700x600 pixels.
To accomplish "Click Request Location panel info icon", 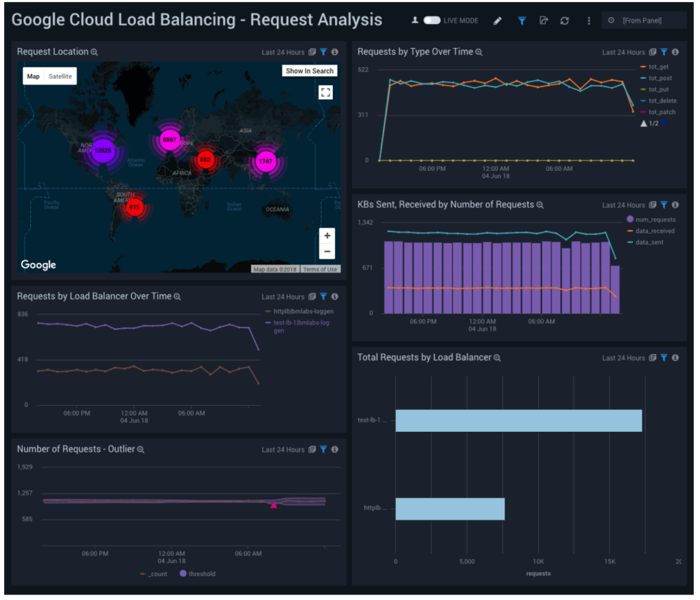I will tap(335, 52).
